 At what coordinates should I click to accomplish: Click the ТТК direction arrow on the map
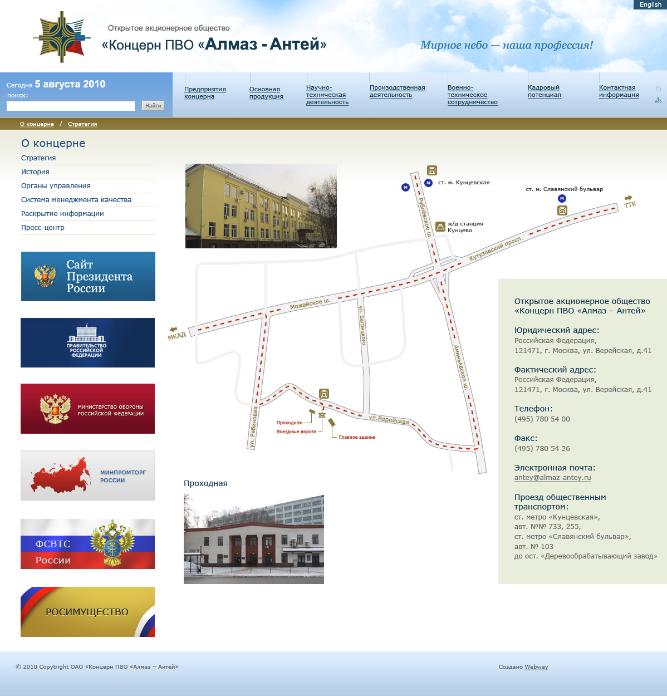click(x=629, y=198)
